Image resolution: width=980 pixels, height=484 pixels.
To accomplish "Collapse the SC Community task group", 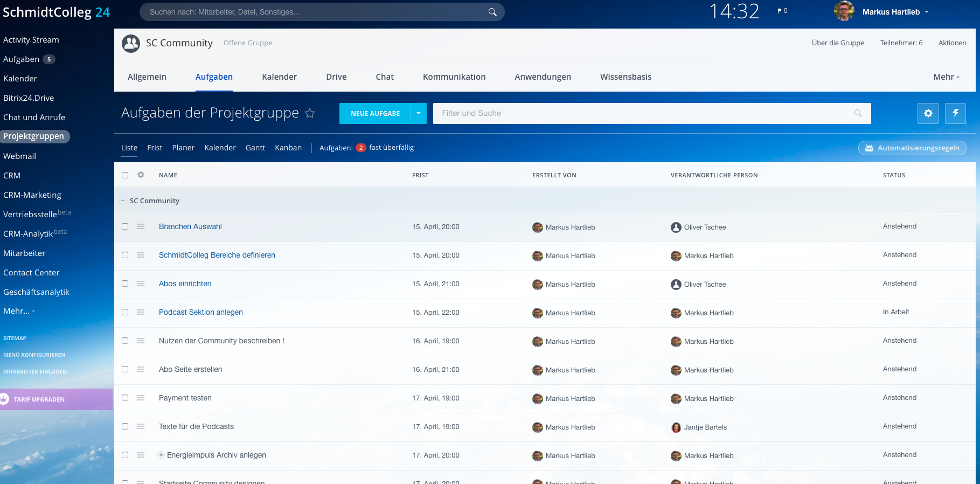I will tap(123, 200).
